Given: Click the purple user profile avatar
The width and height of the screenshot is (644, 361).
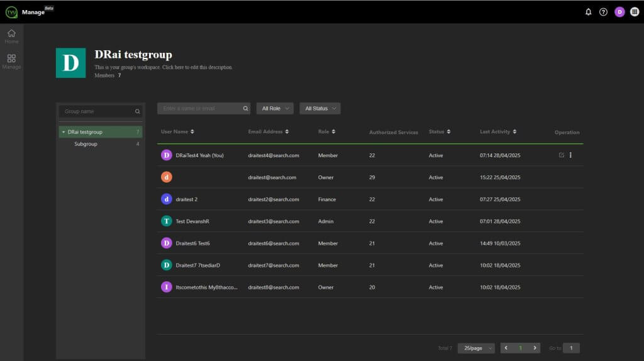Looking at the screenshot, I should 619,12.
